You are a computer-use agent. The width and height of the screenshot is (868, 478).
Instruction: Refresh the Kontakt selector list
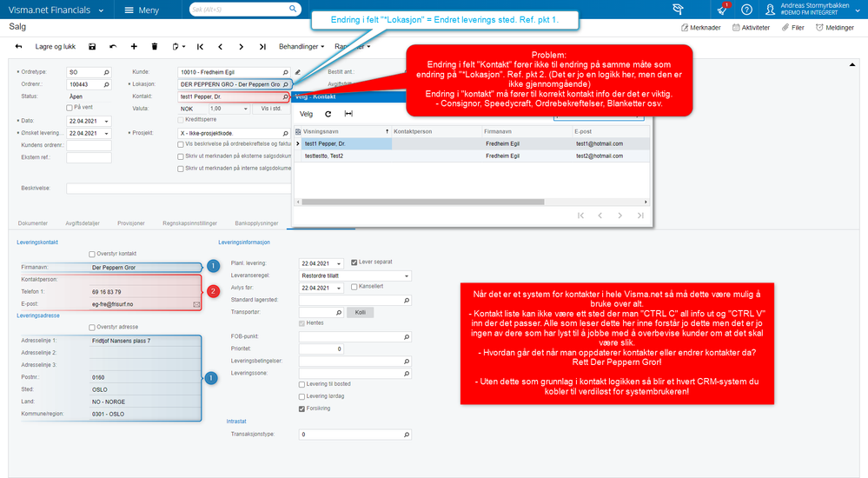click(328, 114)
